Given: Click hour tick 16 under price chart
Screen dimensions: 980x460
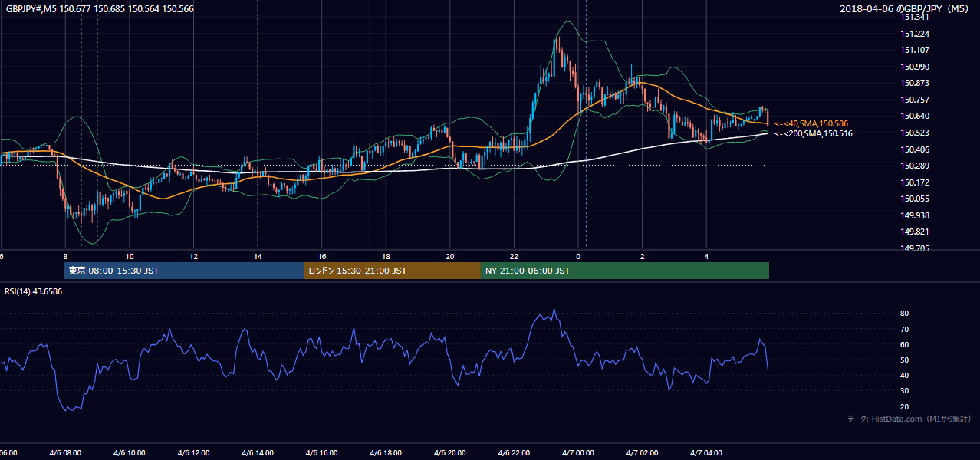Looking at the screenshot, I should tap(321, 257).
